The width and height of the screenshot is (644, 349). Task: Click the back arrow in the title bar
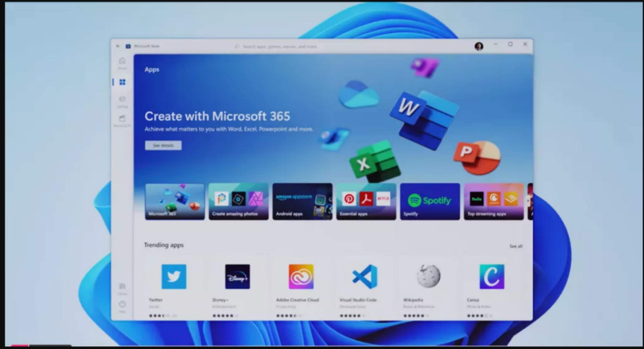click(x=118, y=46)
